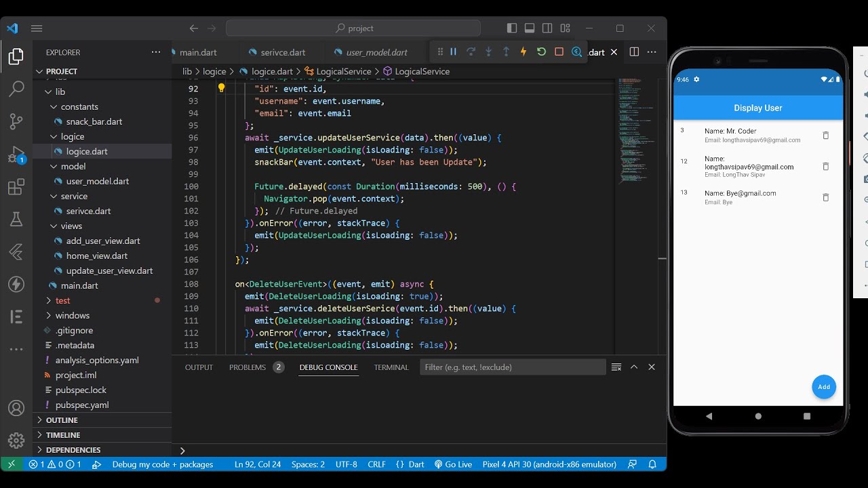Toggle primary side bar layout button
Viewport: 868px width, 488px height.
click(x=512, y=28)
